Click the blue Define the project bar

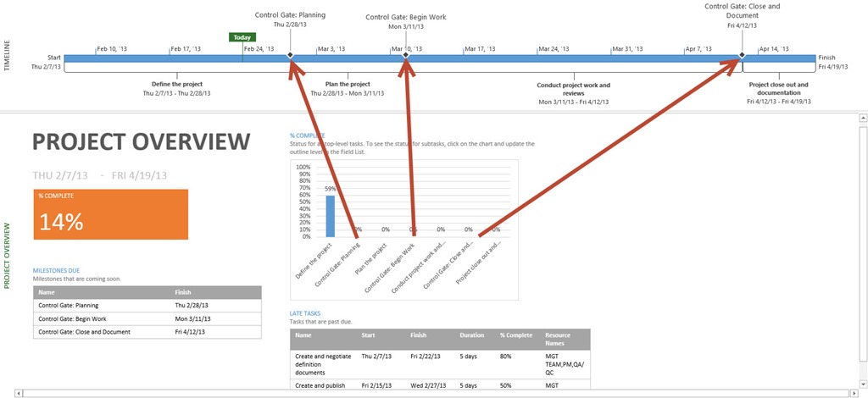tap(330, 216)
